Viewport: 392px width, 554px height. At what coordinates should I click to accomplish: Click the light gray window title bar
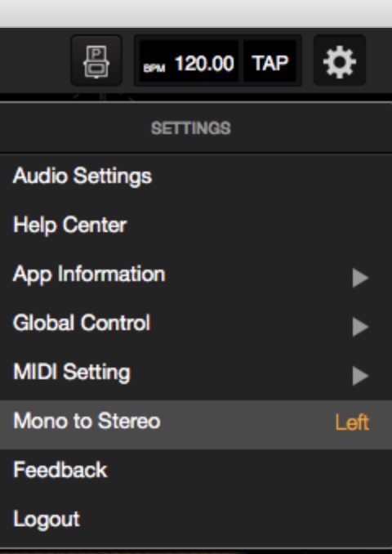pos(196,13)
